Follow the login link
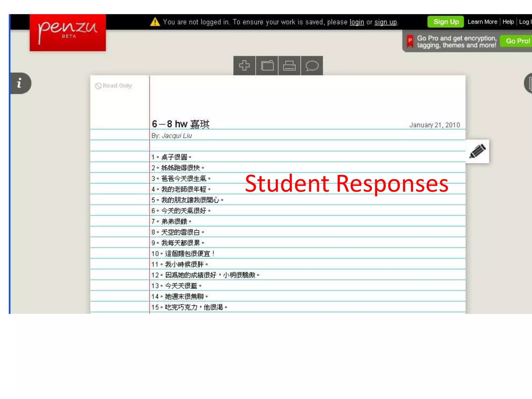532x399 pixels. tap(357, 22)
